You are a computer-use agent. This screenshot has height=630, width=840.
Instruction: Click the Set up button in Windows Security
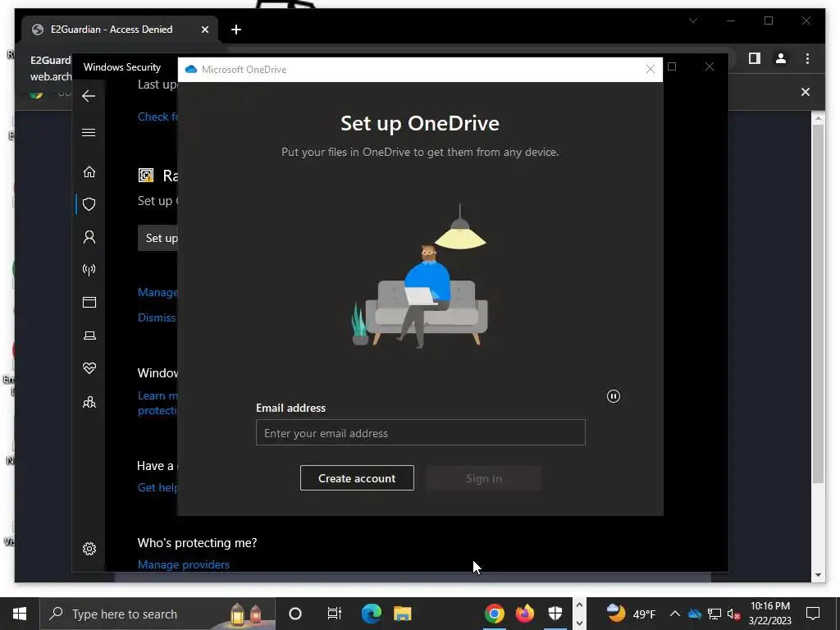click(x=158, y=239)
